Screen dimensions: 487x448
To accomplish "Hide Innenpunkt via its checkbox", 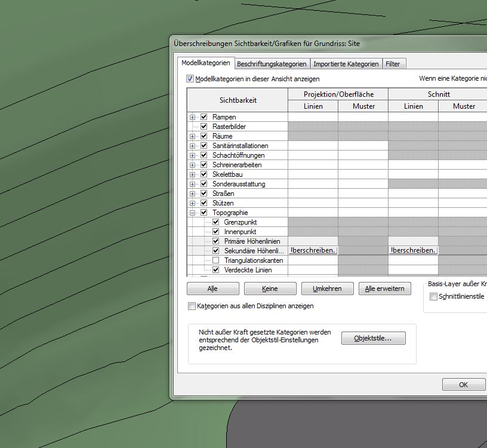I will click(x=216, y=232).
